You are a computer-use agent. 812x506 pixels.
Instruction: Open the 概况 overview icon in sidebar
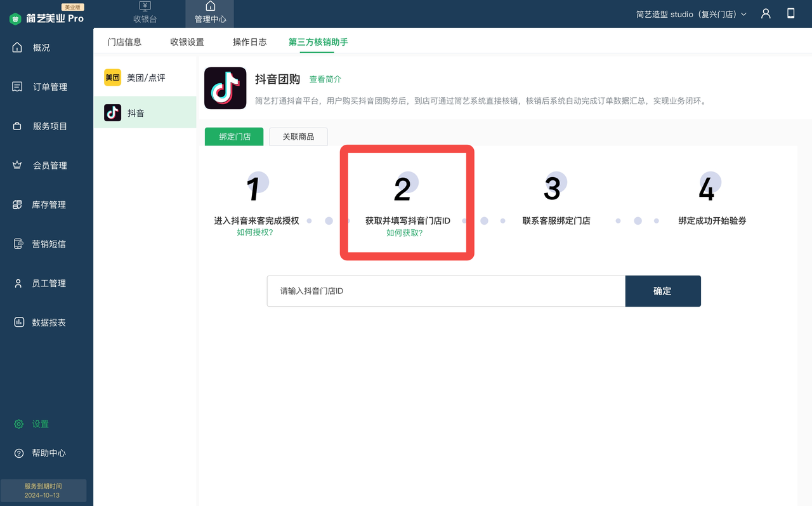point(18,48)
